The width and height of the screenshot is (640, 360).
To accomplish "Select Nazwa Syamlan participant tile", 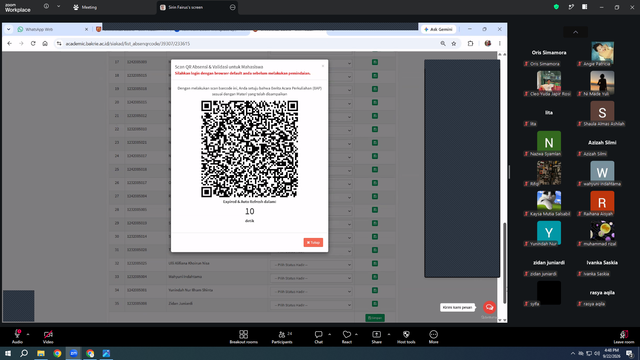I will (x=549, y=144).
